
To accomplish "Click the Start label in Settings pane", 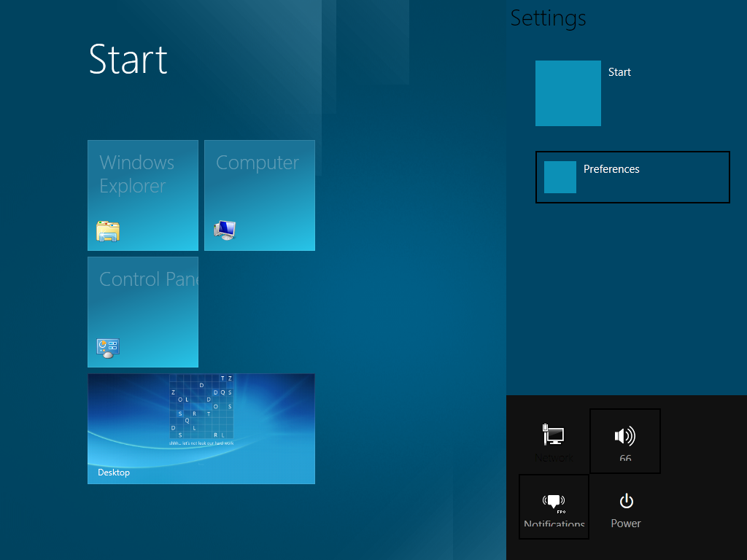I will [619, 72].
